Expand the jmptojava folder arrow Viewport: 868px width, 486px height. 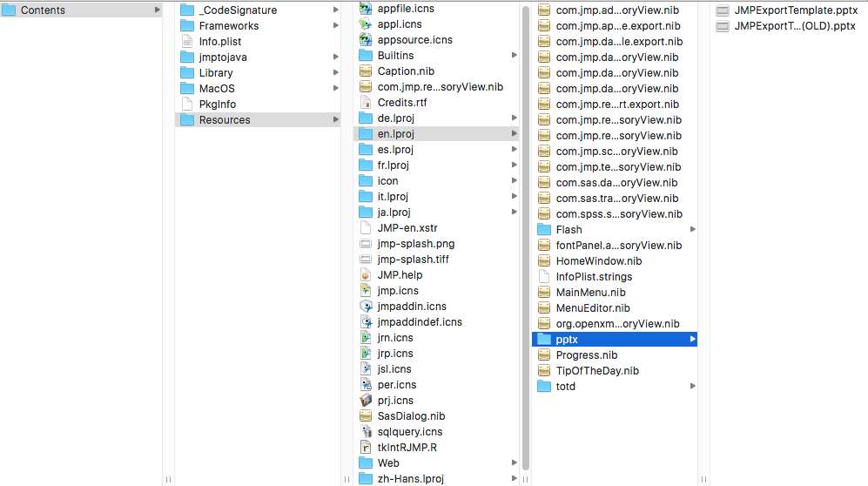[335, 57]
